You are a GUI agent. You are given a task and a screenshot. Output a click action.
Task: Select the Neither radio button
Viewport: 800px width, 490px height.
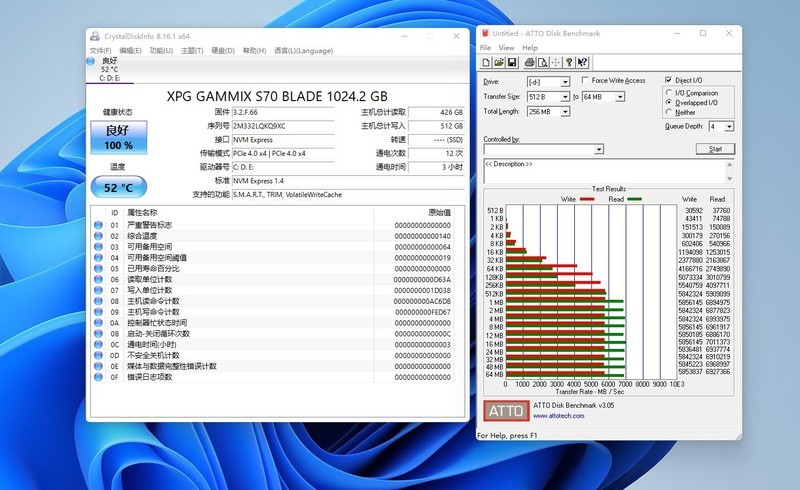tap(669, 112)
